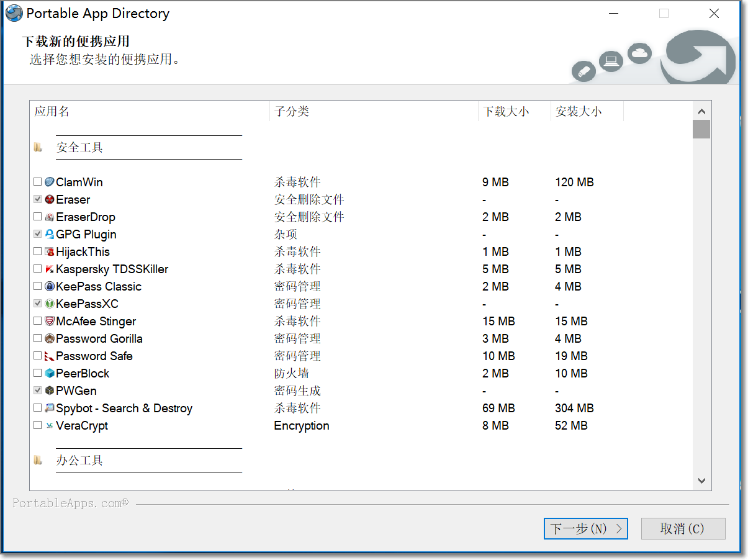This screenshot has height=560, width=748.
Task: Click PeerBlock's 防火墙 subcategory
Action: click(292, 373)
